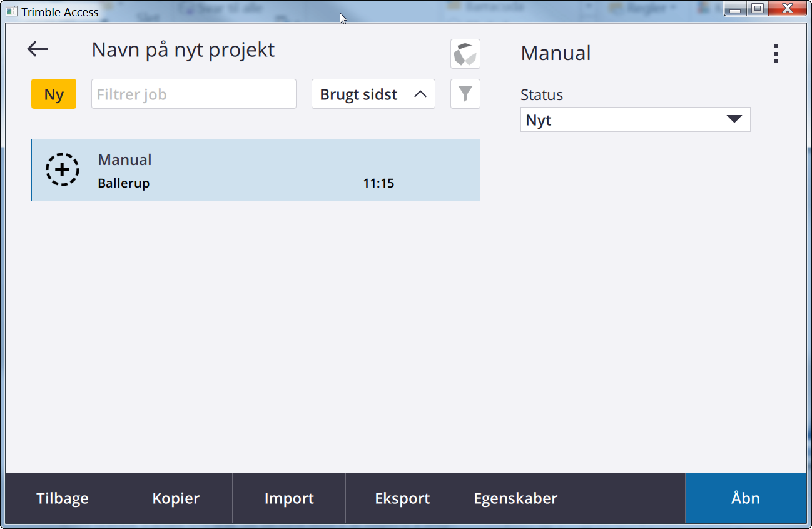Click the Tilbage button
The height and width of the screenshot is (529, 812).
(63, 498)
